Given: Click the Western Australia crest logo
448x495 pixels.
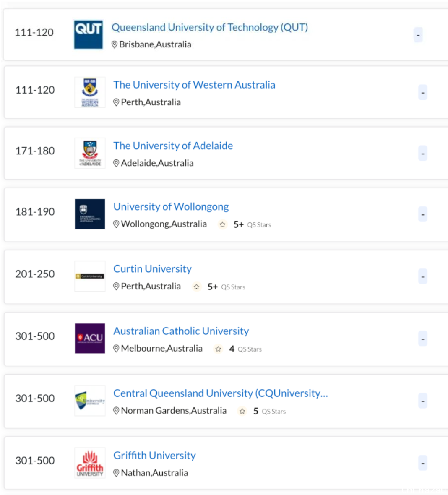Looking at the screenshot, I should tap(90, 92).
